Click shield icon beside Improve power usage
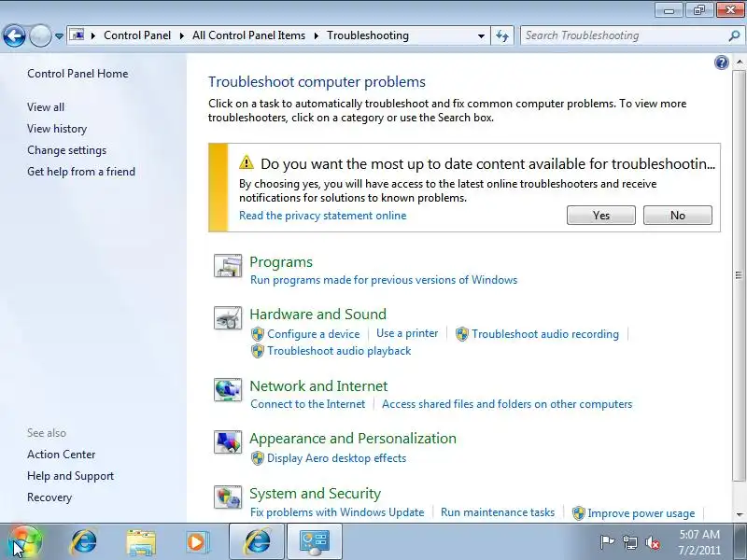 tap(578, 512)
